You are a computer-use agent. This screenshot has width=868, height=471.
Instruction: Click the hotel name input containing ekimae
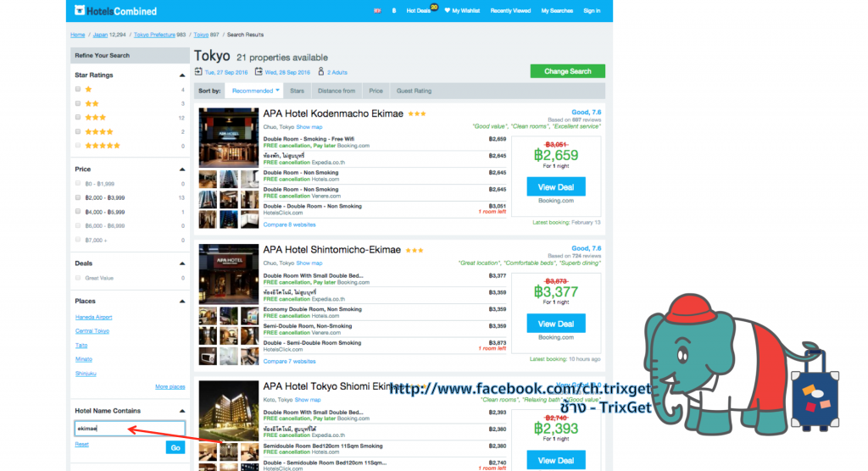click(130, 429)
